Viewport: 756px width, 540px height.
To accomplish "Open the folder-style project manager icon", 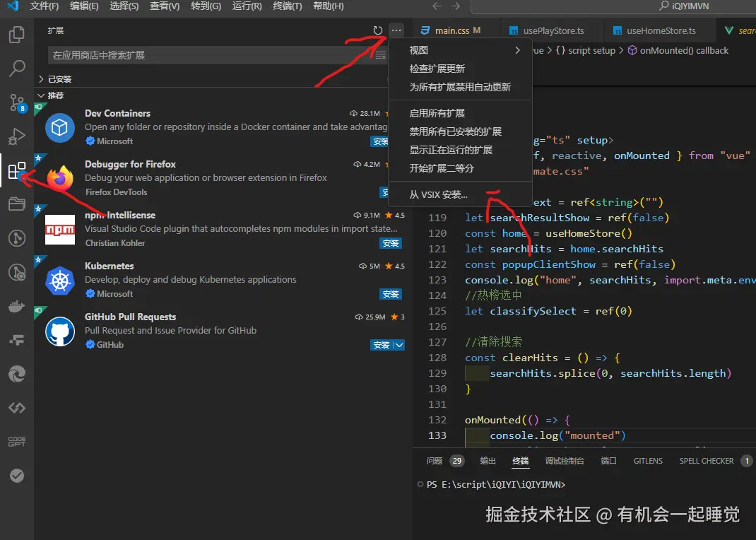I will (17, 204).
